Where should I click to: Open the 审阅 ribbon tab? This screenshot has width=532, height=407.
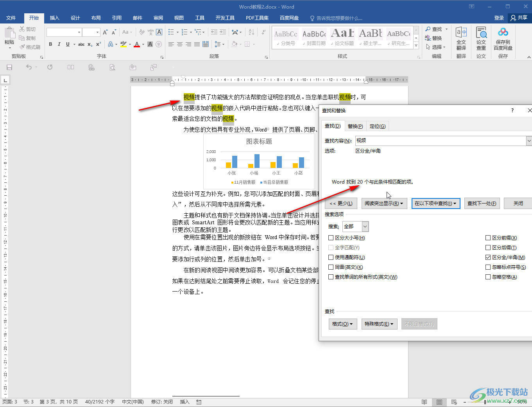(158, 18)
